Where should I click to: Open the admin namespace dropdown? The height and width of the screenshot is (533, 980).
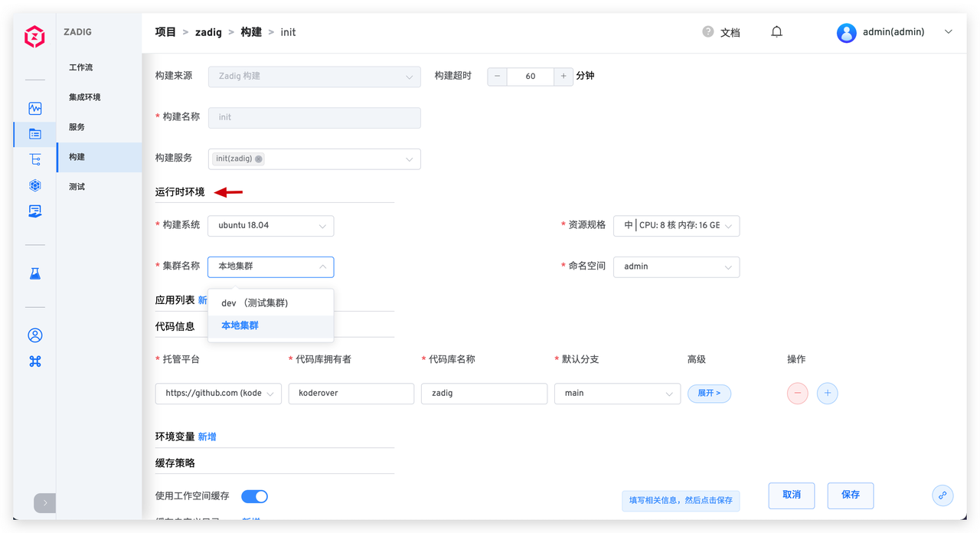tap(677, 266)
